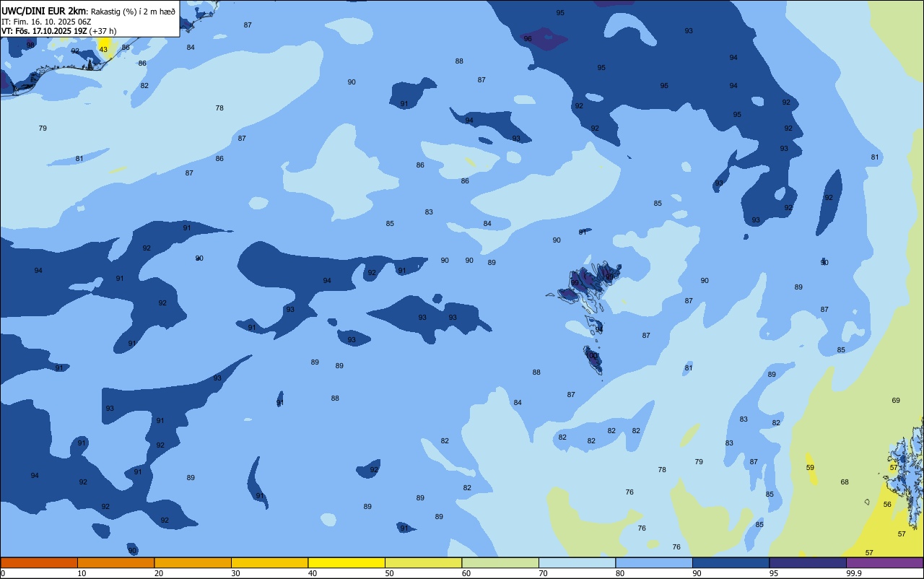Click the '70' tick label on the color scale
924x579 pixels.
[x=544, y=573]
